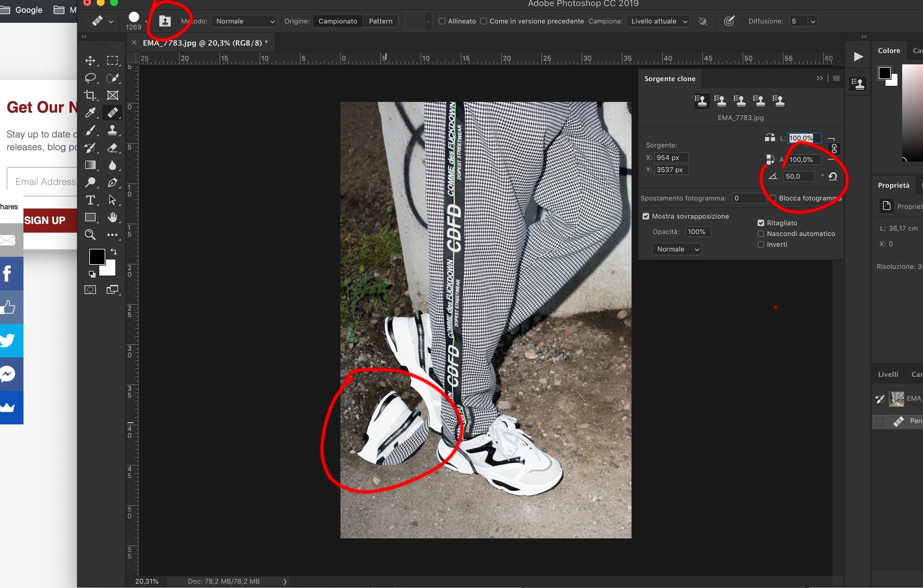Select the Zoom tool

90,234
